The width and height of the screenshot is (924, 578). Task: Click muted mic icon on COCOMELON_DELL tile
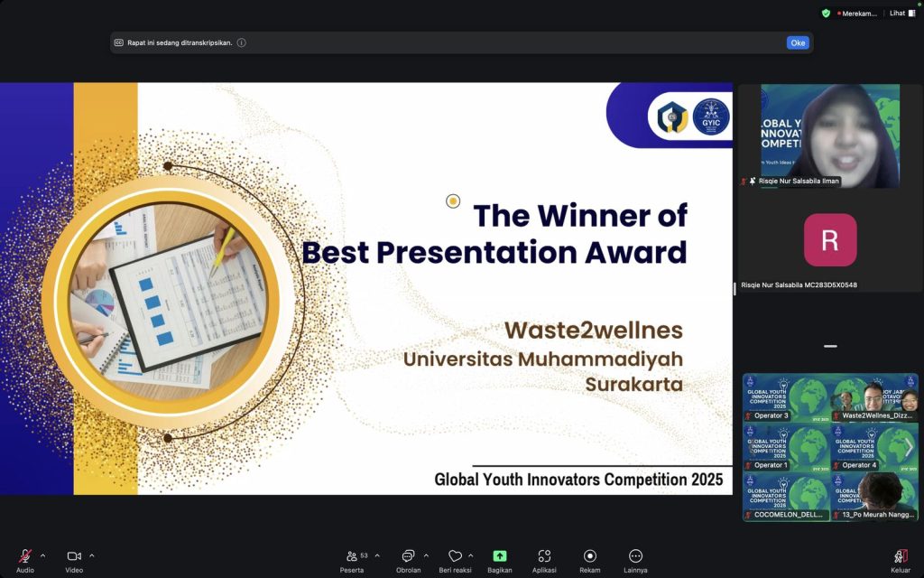click(x=749, y=515)
